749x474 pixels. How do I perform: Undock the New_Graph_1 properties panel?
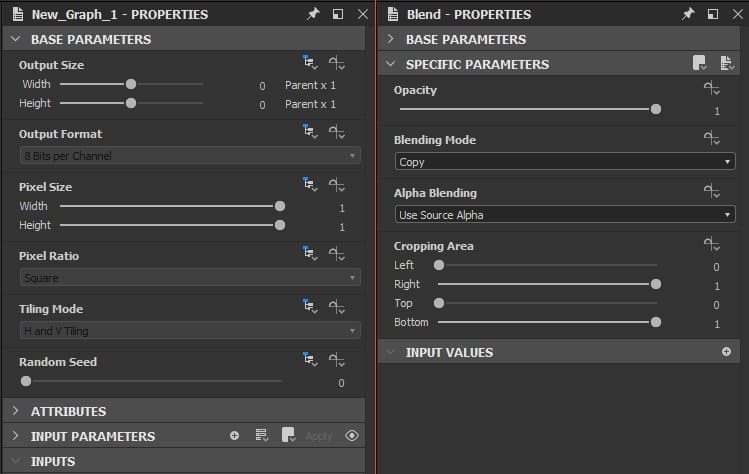338,14
